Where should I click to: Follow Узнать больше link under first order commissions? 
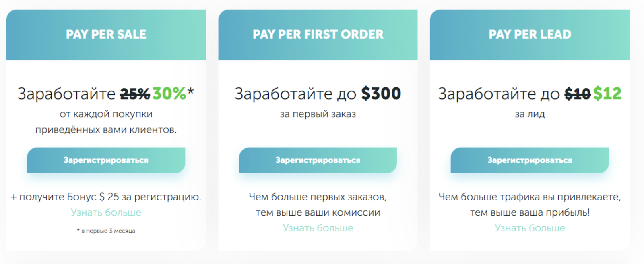[x=318, y=228]
